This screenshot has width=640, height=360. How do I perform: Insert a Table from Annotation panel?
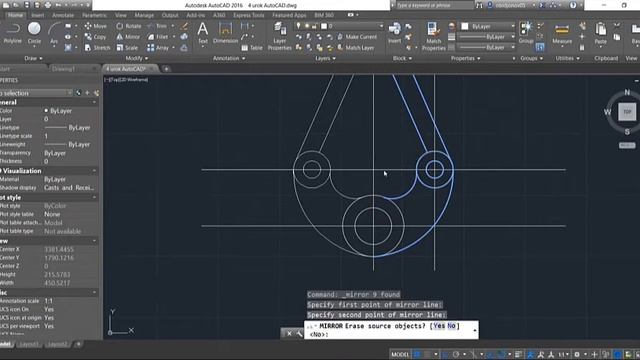252,48
